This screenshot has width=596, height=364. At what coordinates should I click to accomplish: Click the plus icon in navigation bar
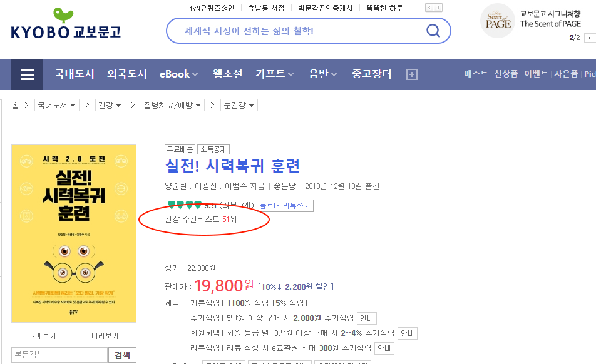point(412,74)
